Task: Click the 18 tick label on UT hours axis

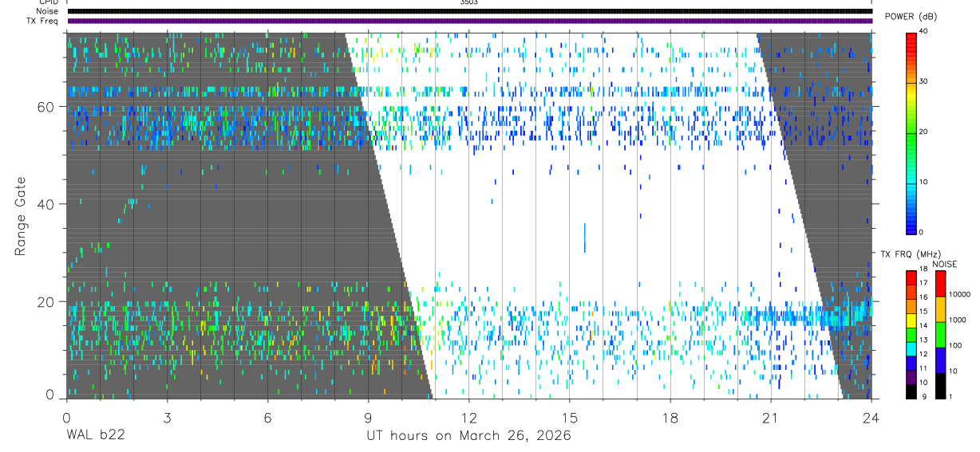Action: pos(670,418)
